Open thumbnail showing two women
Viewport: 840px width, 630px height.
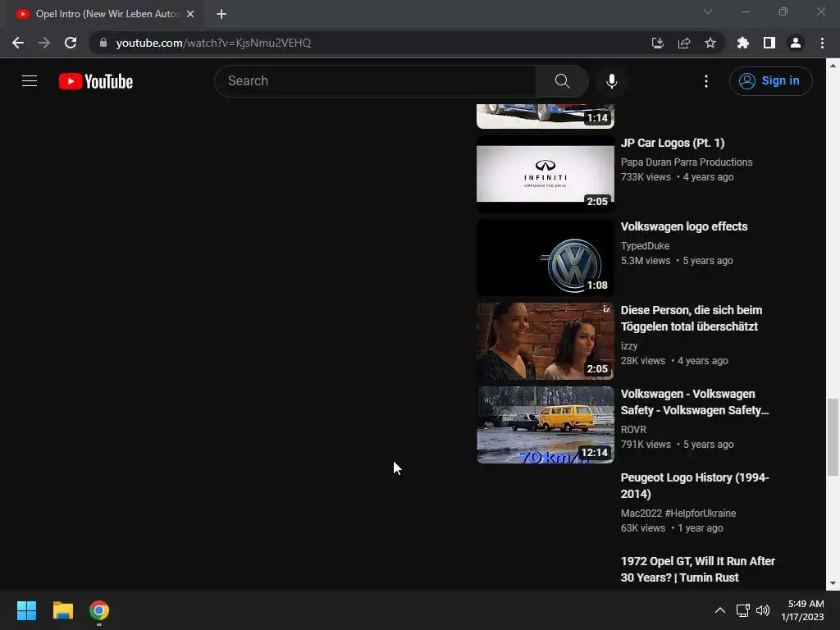click(546, 340)
